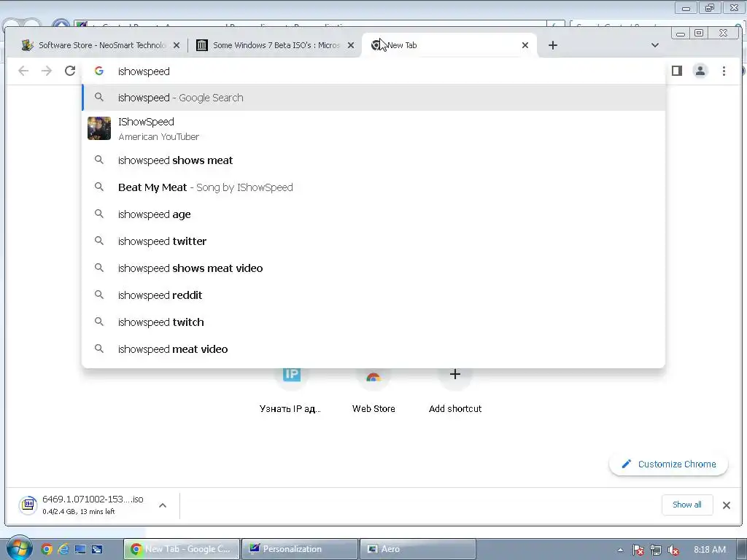The height and width of the screenshot is (560, 747).
Task: Open Chrome three-dot menu
Action: pos(724,71)
